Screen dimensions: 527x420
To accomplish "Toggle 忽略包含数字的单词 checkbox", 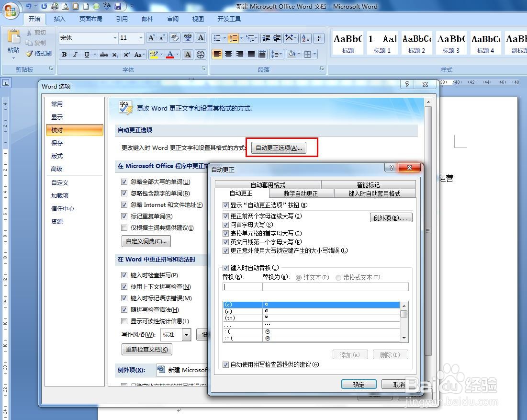I will [x=124, y=193].
